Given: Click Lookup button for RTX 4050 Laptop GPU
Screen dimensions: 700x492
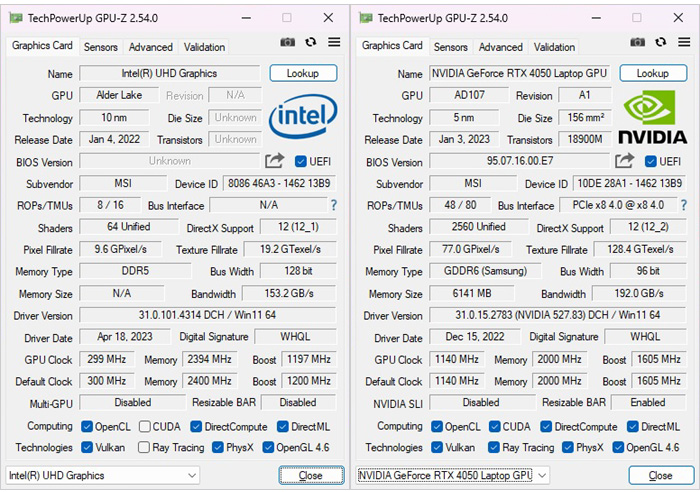Looking at the screenshot, I should pyautogui.click(x=653, y=73).
